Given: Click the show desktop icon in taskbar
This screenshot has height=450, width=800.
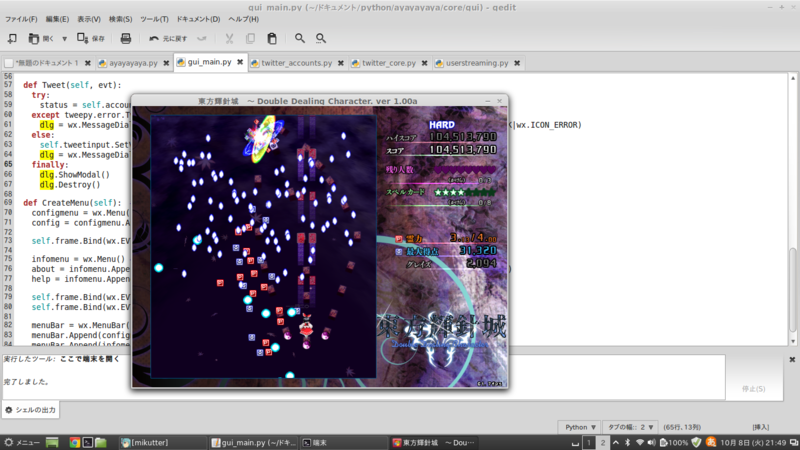Looking at the screenshot, I should (52, 442).
